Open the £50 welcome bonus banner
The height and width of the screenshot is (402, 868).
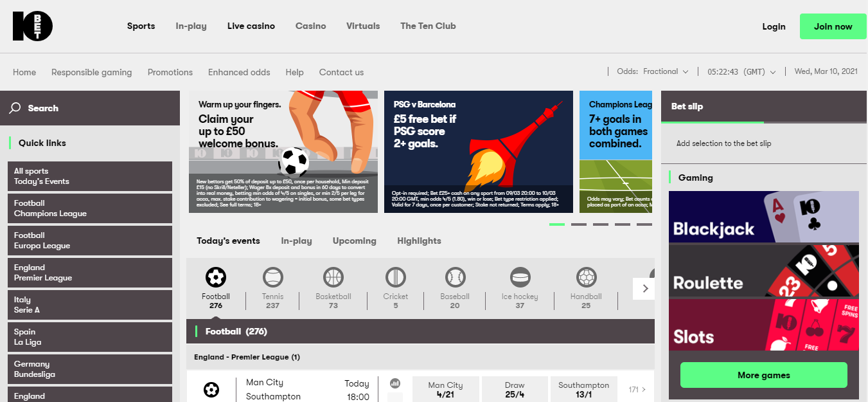(283, 152)
